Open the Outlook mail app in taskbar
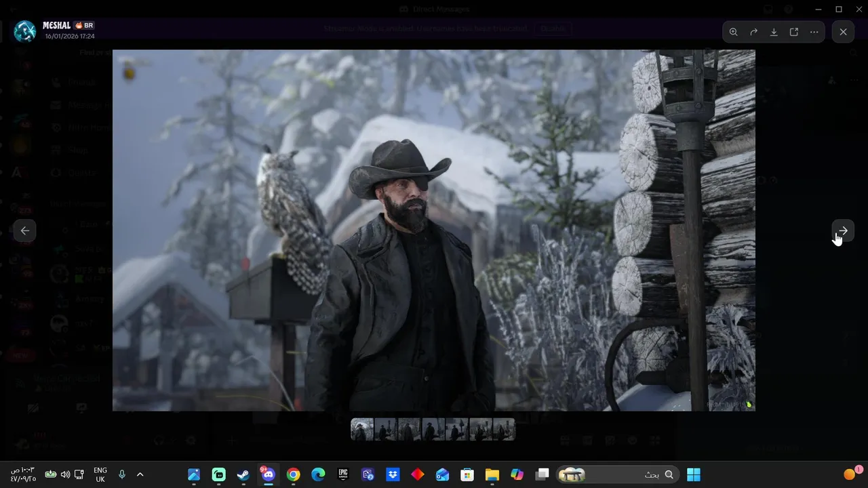This screenshot has height=488, width=868. [x=442, y=474]
